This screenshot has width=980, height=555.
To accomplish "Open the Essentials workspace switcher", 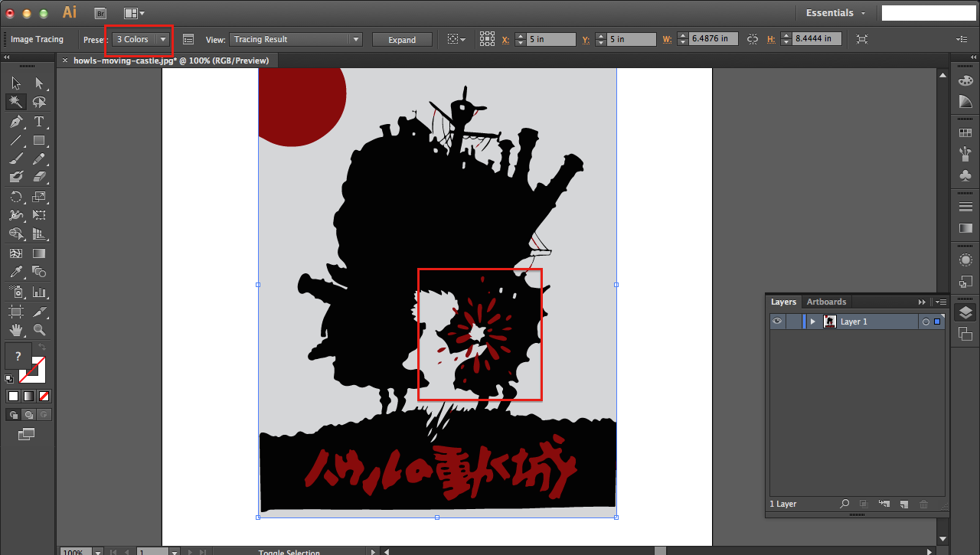I will 835,13.
